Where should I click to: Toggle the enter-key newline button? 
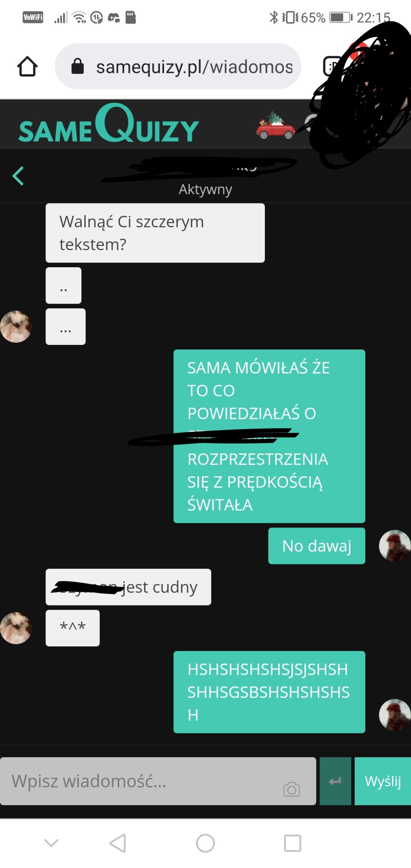pos(335,781)
